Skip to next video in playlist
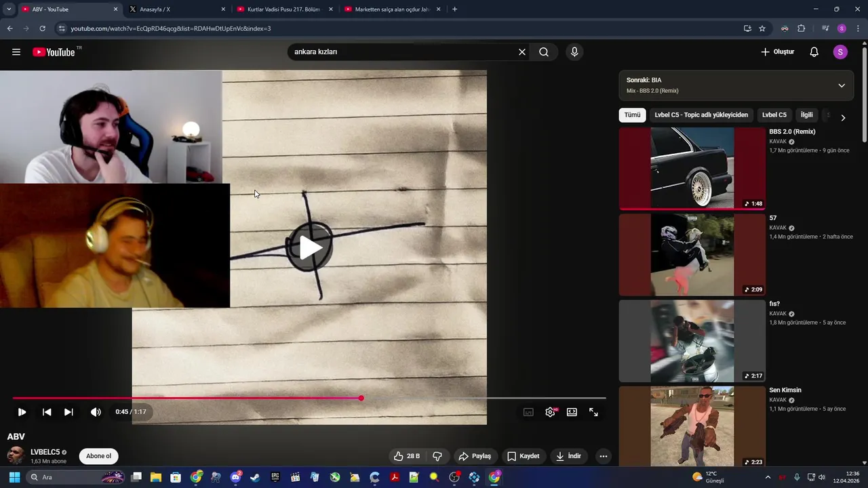This screenshot has width=868, height=488. click(68, 412)
